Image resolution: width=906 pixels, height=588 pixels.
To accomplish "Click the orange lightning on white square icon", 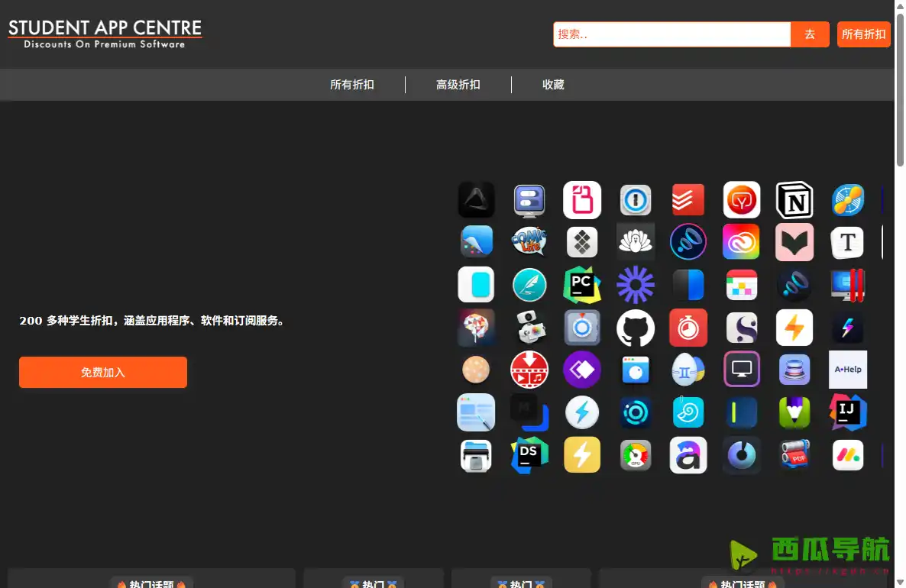I will 794,328.
